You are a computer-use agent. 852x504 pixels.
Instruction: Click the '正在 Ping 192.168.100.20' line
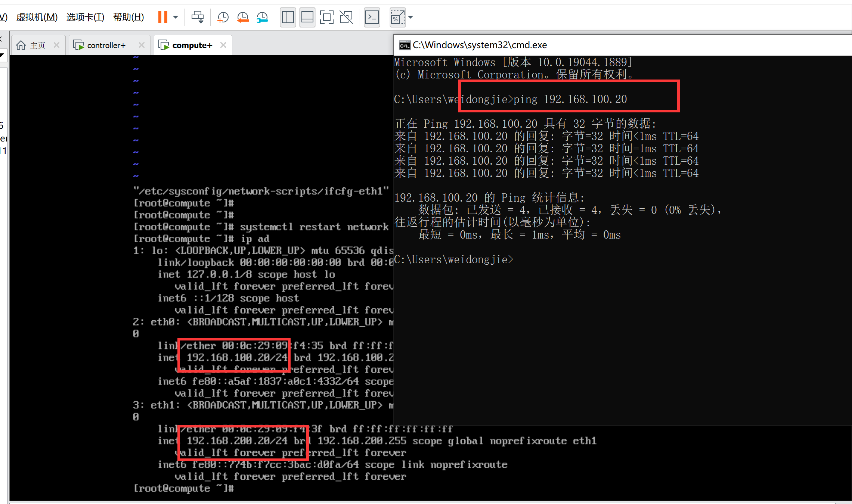click(525, 124)
